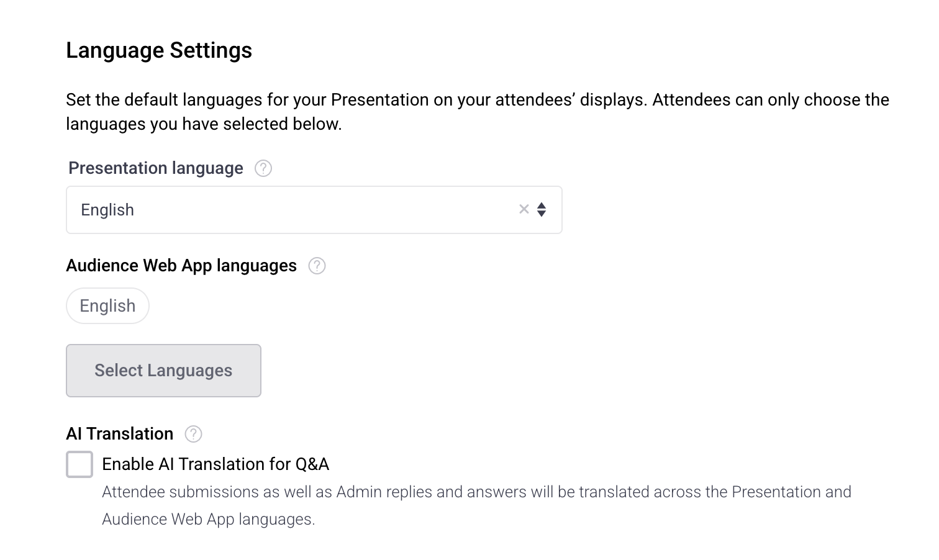Screen dimensions: 939x560
Task: Click the "Presentation language" field label
Action: click(x=155, y=168)
